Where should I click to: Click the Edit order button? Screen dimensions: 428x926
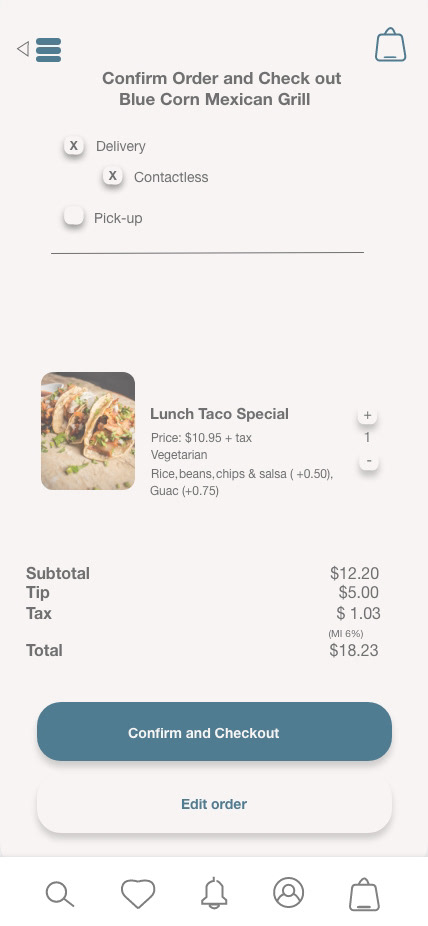pyautogui.click(x=214, y=804)
